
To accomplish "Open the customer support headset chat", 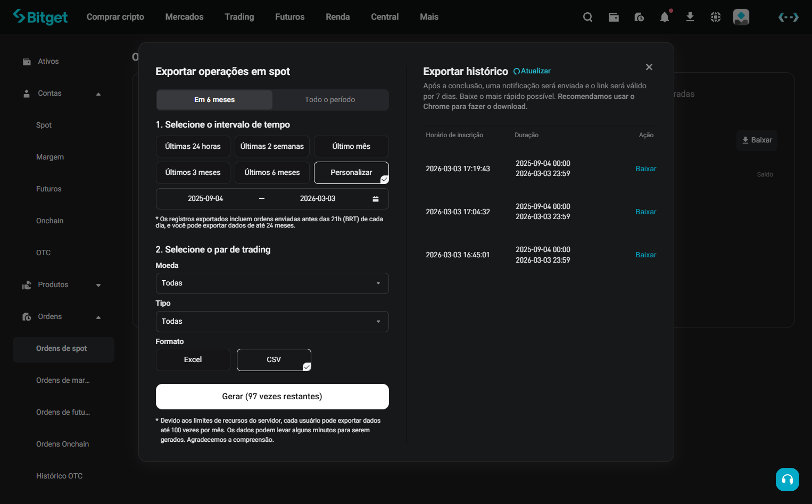I will click(x=788, y=480).
